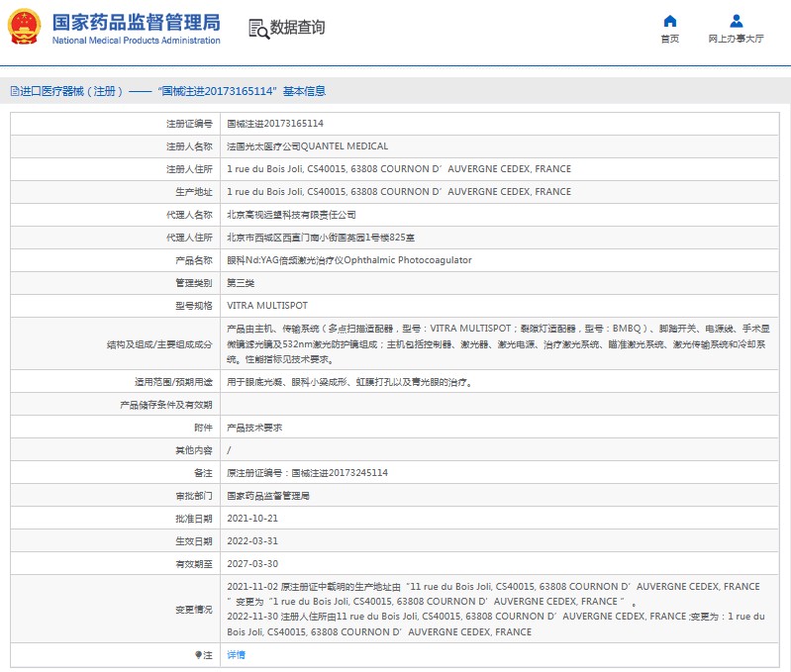Click the 生产地址 address value
Screen dimensions: 791x672
(x=399, y=192)
